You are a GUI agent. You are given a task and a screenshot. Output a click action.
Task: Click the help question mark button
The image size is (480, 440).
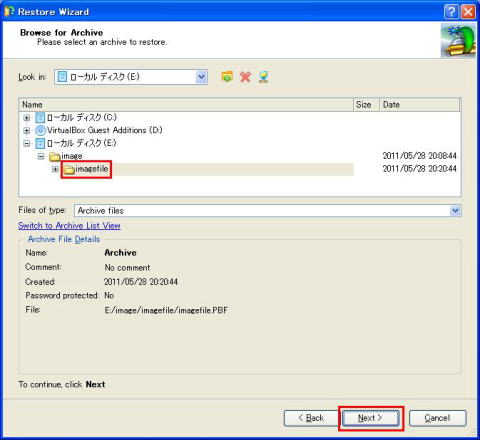tap(451, 12)
